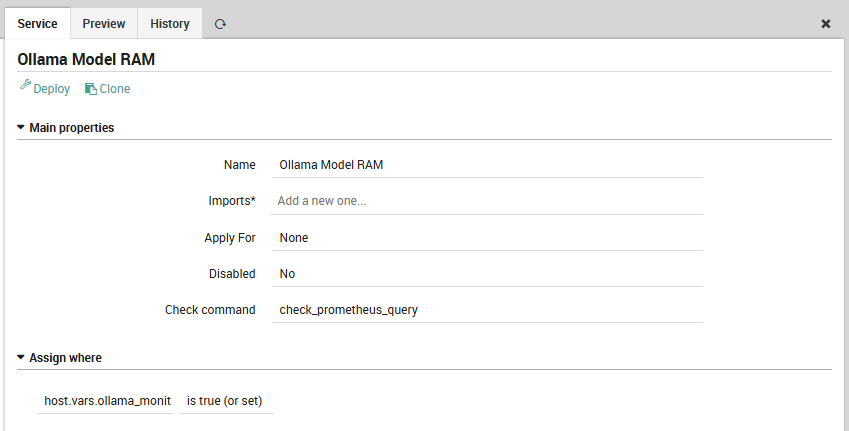Open the Apply For dropdown showing None
The height and width of the screenshot is (431, 849).
[487, 238]
